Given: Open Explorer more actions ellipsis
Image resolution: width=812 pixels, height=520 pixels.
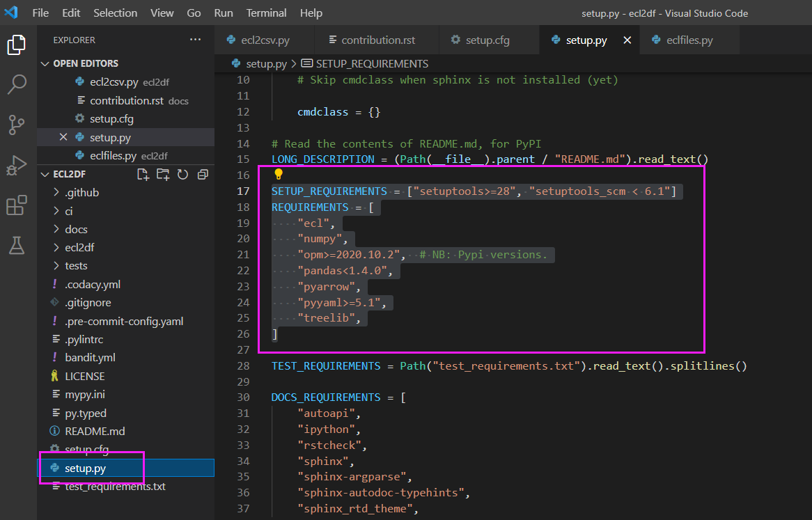Looking at the screenshot, I should 195,40.
